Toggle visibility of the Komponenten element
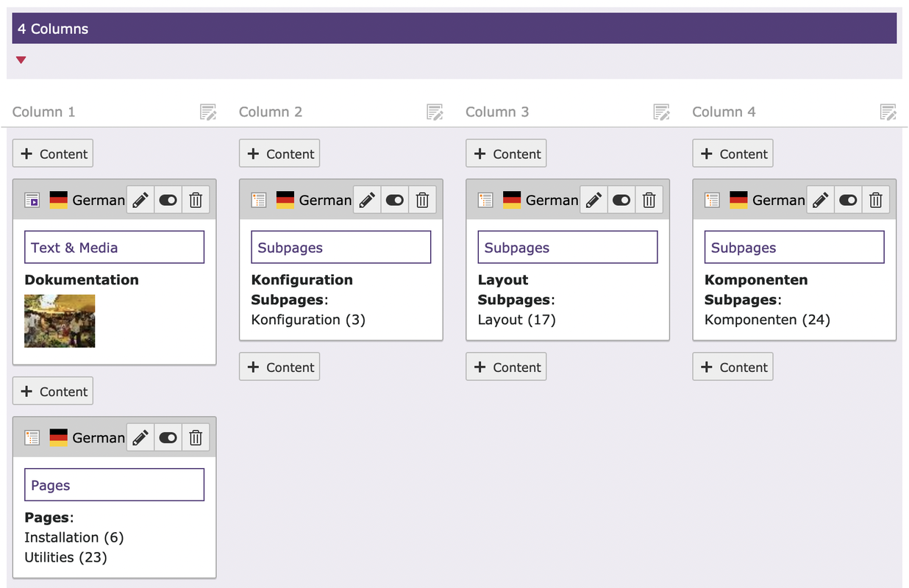 click(x=849, y=200)
